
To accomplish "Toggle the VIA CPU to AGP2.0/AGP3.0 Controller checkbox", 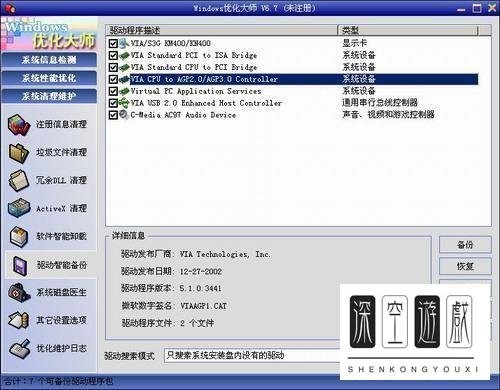I will [113, 79].
